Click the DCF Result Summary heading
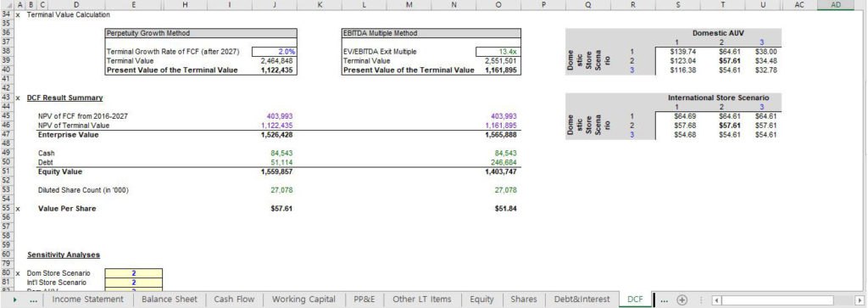868x308 pixels. 64,98
